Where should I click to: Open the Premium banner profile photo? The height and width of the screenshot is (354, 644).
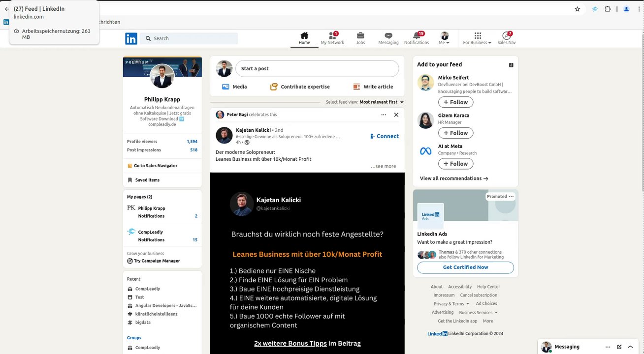coord(162,76)
